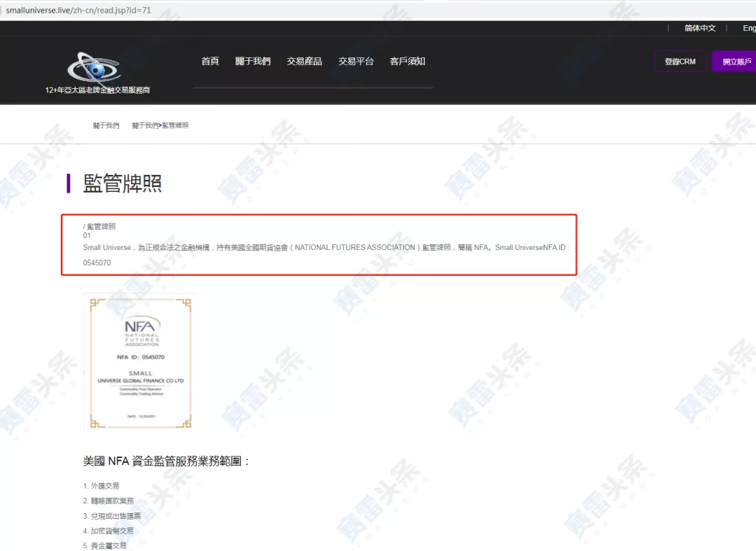The width and height of the screenshot is (756, 551).
Task: Click the browser address bar URL
Action: pyautogui.click(x=78, y=10)
